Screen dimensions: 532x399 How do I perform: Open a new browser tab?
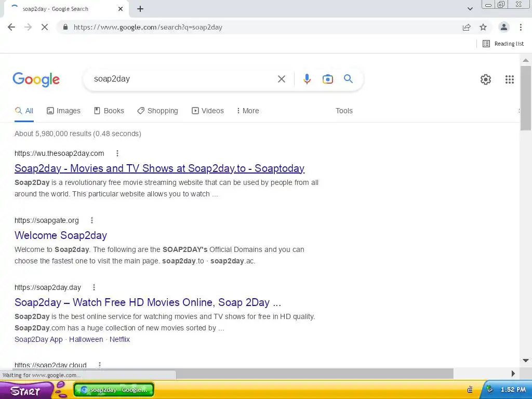click(140, 9)
